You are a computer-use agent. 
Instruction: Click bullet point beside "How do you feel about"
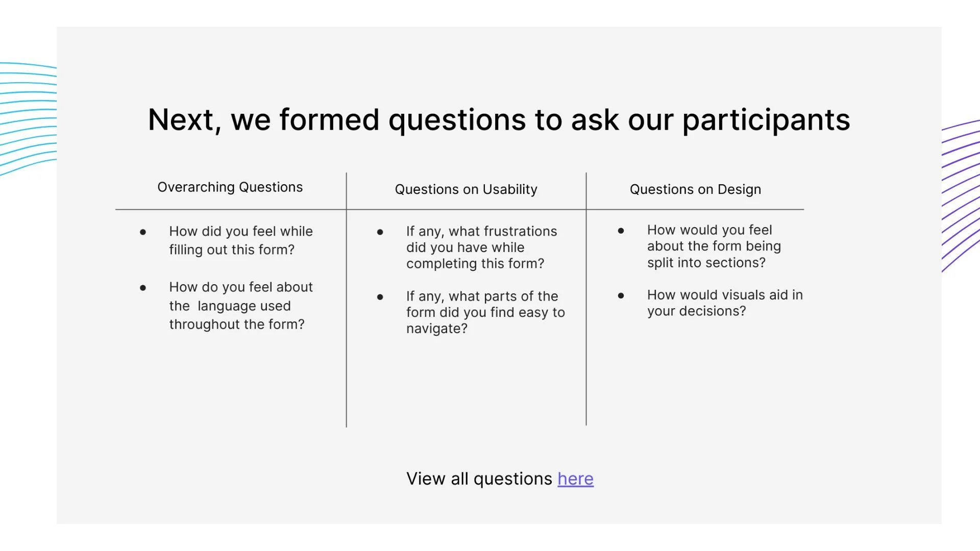tap(143, 288)
